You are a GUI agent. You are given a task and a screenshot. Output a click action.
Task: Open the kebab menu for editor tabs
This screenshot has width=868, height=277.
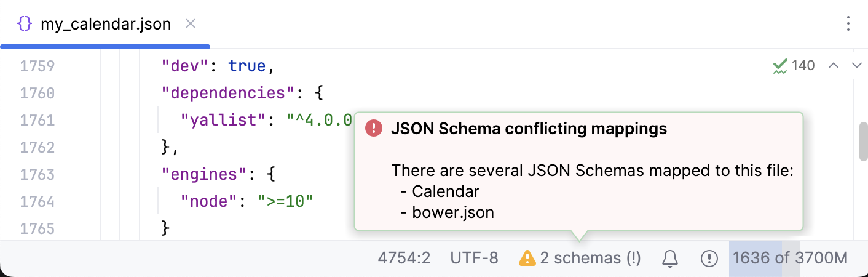click(848, 24)
